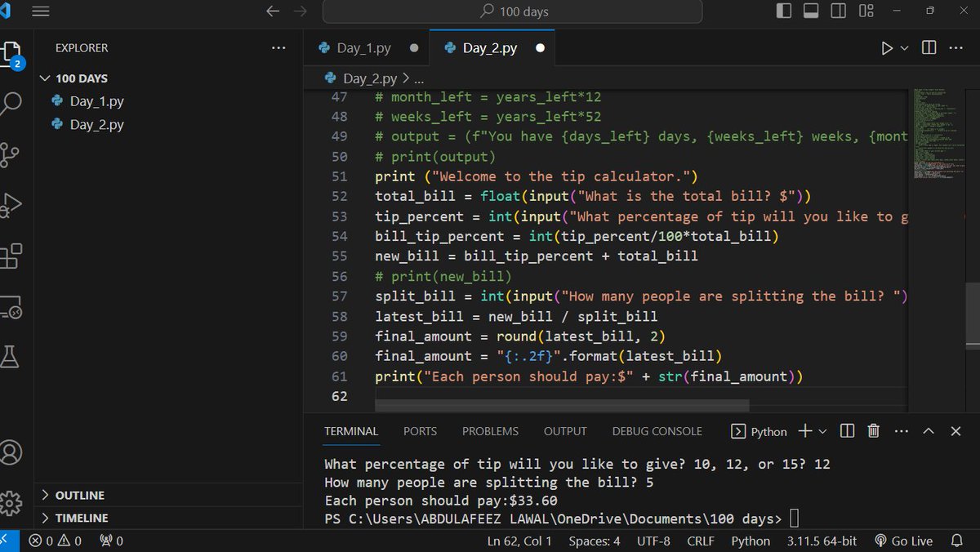This screenshot has height=552, width=980.
Task: Change indentation via Spaces: 4
Action: [595, 541]
